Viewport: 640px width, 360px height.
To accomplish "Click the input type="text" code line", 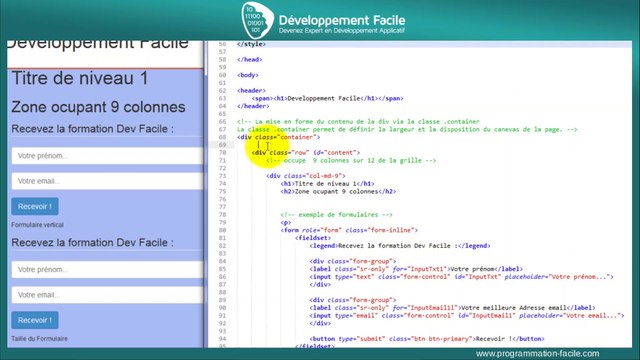I will pyautogui.click(x=462, y=277).
